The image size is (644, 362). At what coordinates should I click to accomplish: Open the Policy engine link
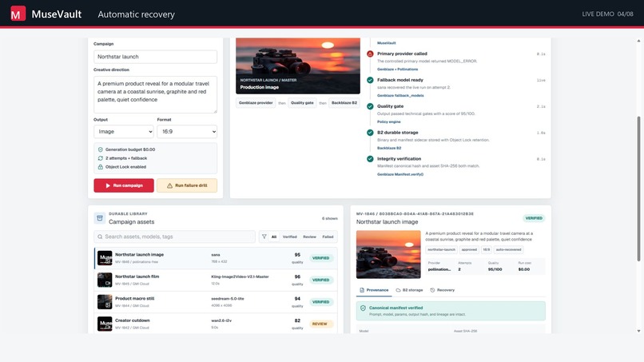point(389,121)
